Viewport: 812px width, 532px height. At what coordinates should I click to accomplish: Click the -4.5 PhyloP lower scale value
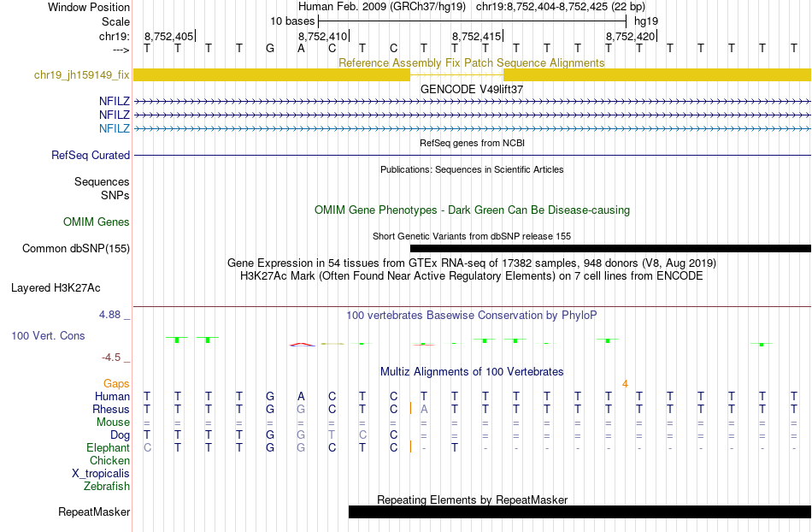[x=111, y=358]
